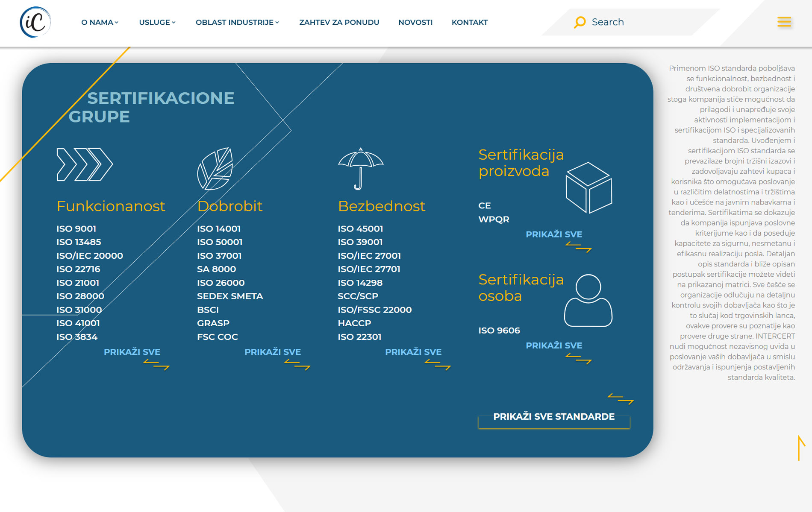The image size is (812, 512).
Task: Select ISO 37001 standard
Action: click(219, 255)
